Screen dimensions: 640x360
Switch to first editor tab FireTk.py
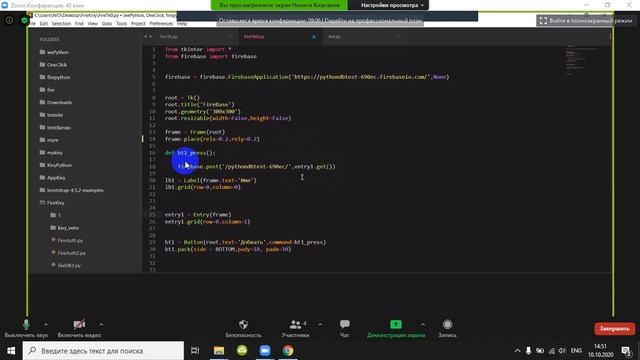click(x=169, y=37)
